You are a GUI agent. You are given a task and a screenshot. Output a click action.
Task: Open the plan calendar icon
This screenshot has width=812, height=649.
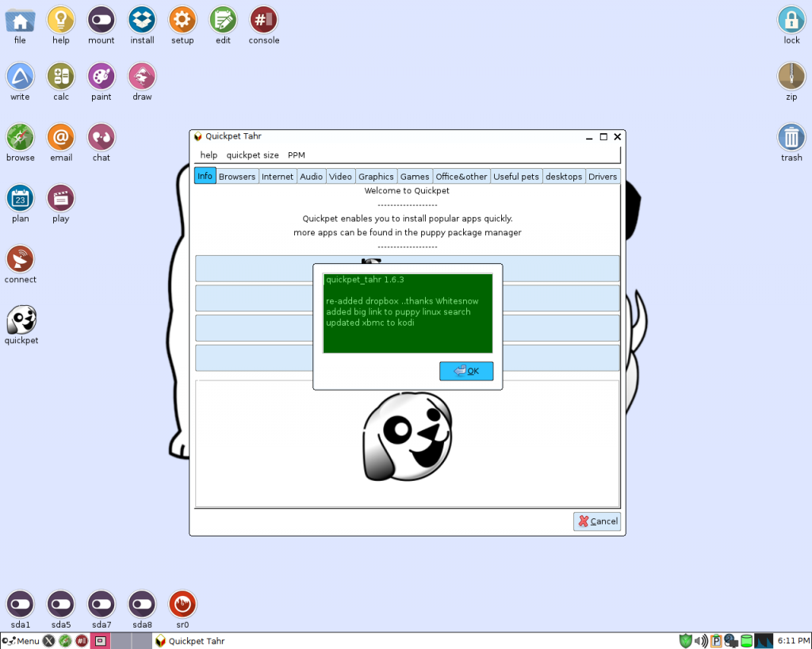click(x=20, y=198)
